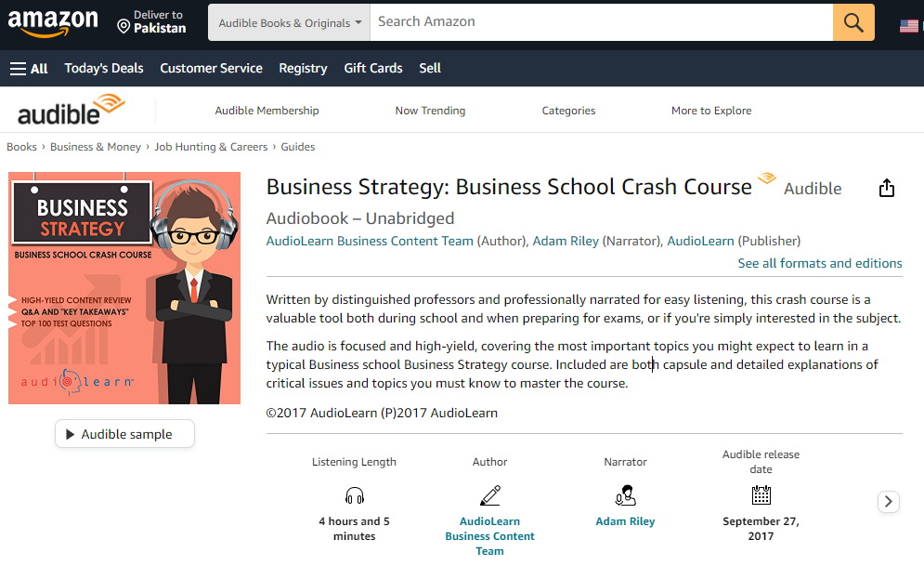
Task: Click the 'Audible release date' label
Action: (x=761, y=462)
